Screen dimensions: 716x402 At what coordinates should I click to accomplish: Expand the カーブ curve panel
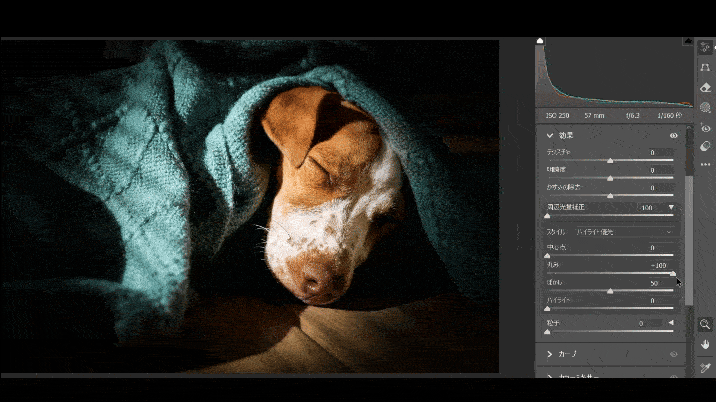click(x=550, y=354)
